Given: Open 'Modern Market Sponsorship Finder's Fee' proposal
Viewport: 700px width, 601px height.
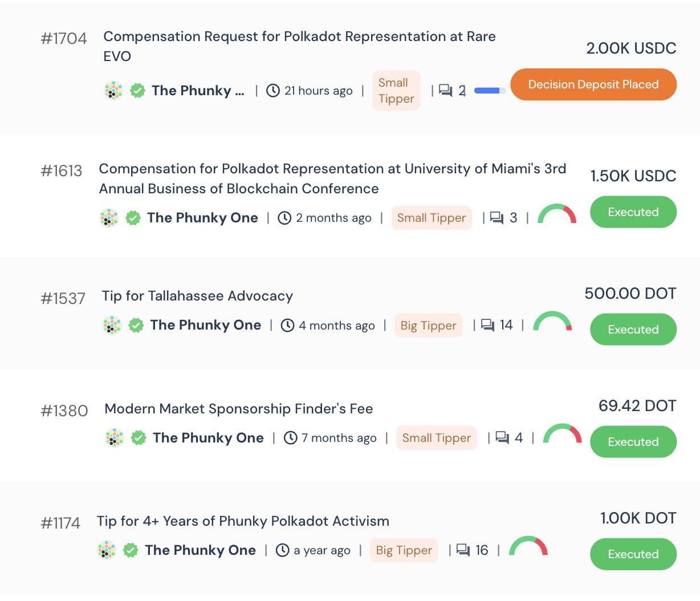Looking at the screenshot, I should pos(238,409).
